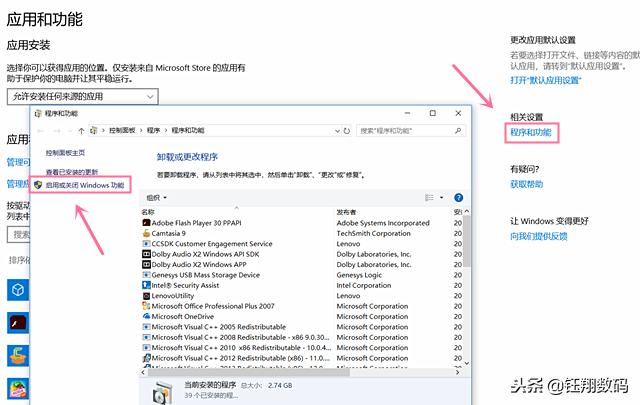The image size is (640, 405).
Task: Select Genesys USB Mass Storage Device
Action: pyautogui.click(x=206, y=275)
